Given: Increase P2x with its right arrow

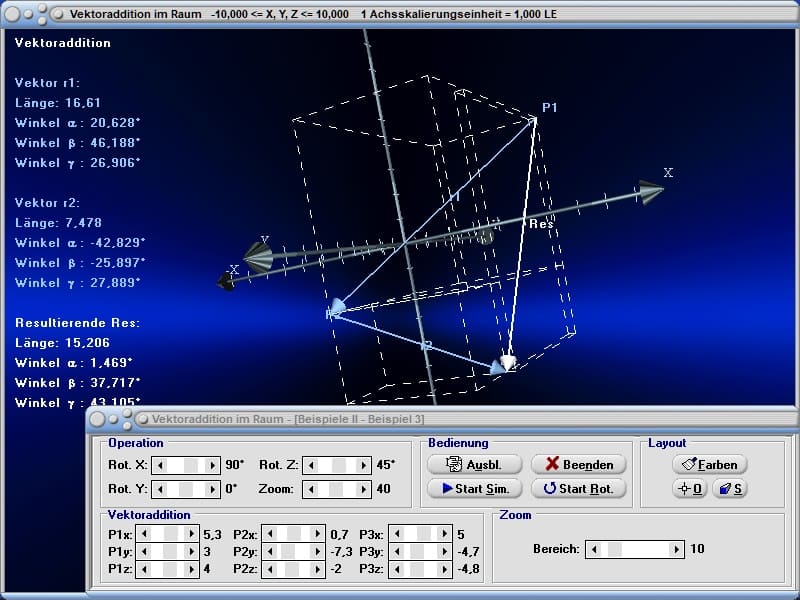Looking at the screenshot, I should tap(318, 534).
